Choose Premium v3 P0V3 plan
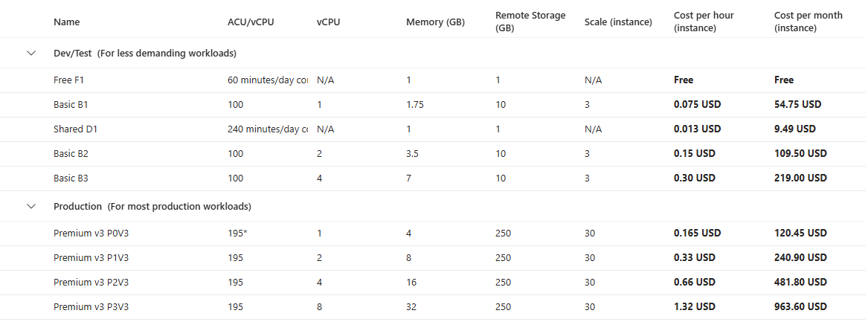Viewport: 868px width, 322px height. pyautogui.click(x=86, y=234)
